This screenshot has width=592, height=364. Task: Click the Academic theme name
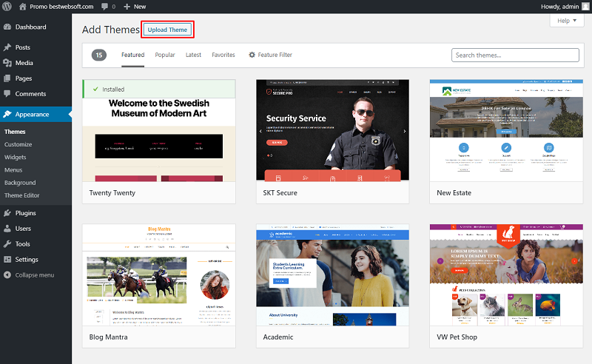[278, 337]
